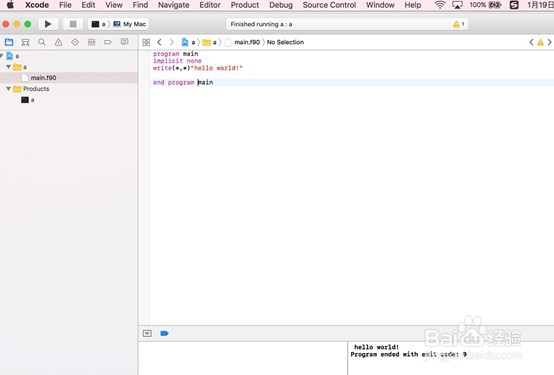Click No Selection in jump bar
Screen dimensions: 554x375
(285, 42)
